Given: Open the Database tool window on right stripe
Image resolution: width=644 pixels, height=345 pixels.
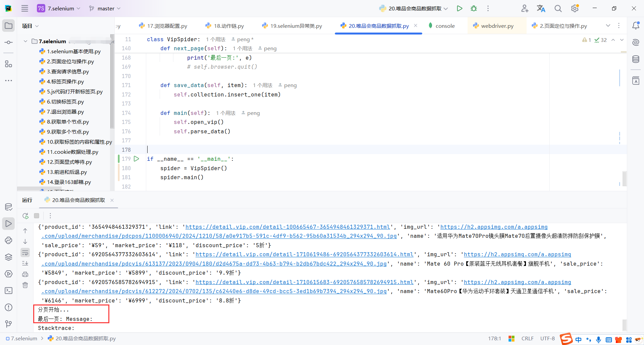Looking at the screenshot, I should (x=636, y=59).
